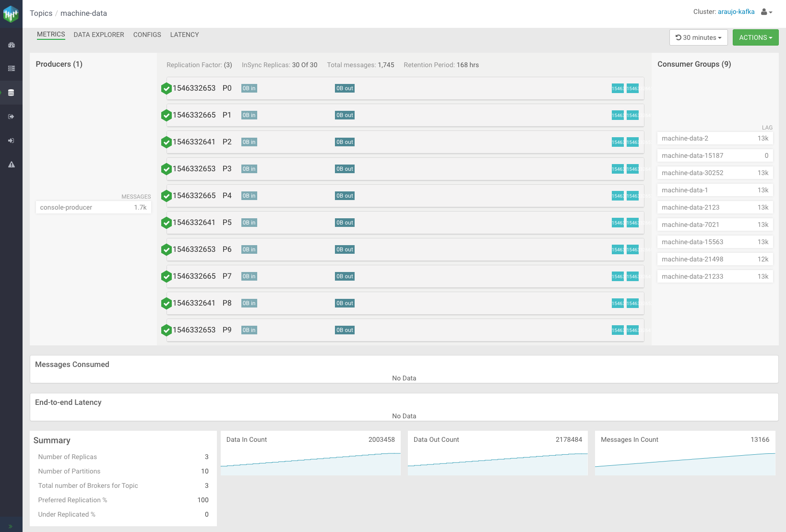This screenshot has width=786, height=532.
Task: Open Consumers page from the sidebar icon
Action: (x=11, y=141)
